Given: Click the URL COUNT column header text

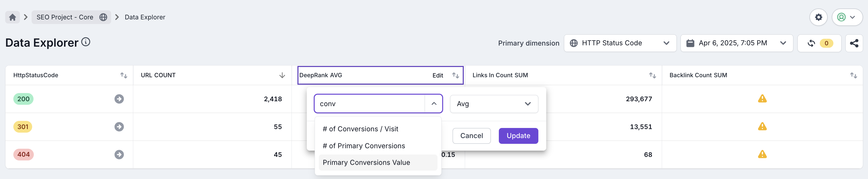Looking at the screenshot, I should (x=158, y=75).
